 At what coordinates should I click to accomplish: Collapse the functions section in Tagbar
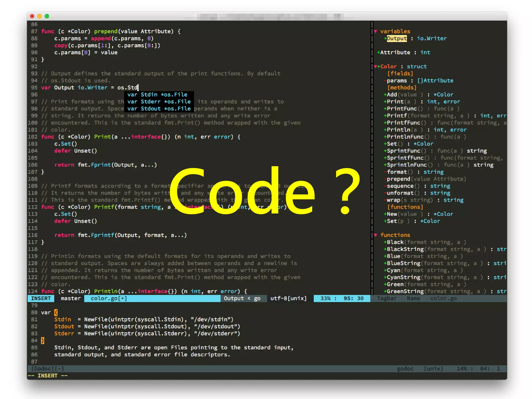point(375,235)
